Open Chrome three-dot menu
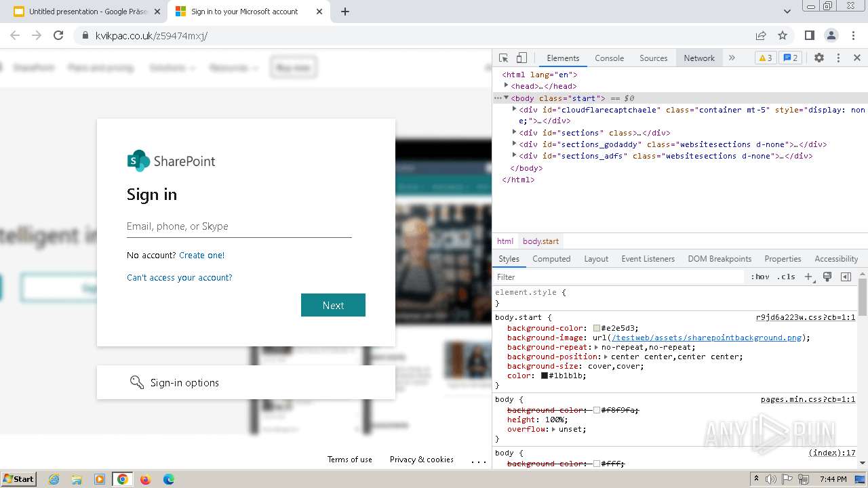The width and height of the screenshot is (868, 488). [853, 35]
